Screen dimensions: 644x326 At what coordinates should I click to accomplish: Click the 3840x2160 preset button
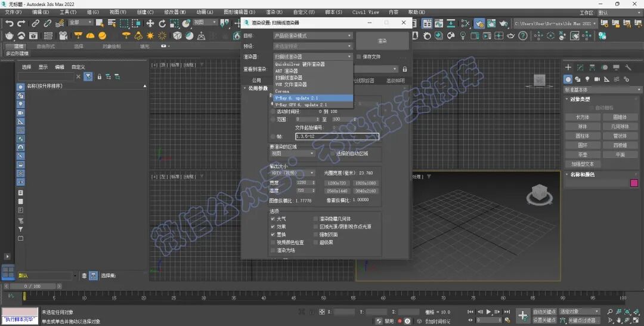point(365,190)
